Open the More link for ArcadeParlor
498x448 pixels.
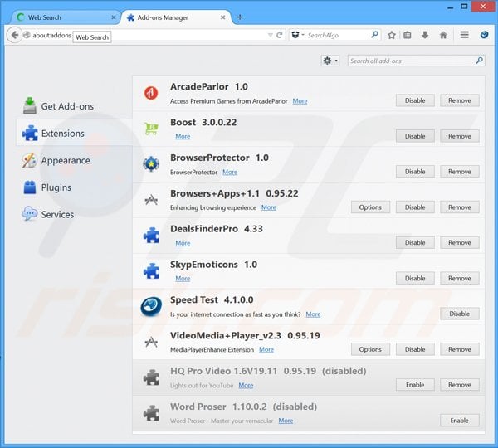point(300,101)
